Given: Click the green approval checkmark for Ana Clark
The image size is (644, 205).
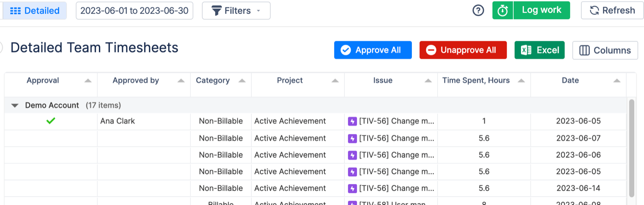Looking at the screenshot, I should [51, 121].
